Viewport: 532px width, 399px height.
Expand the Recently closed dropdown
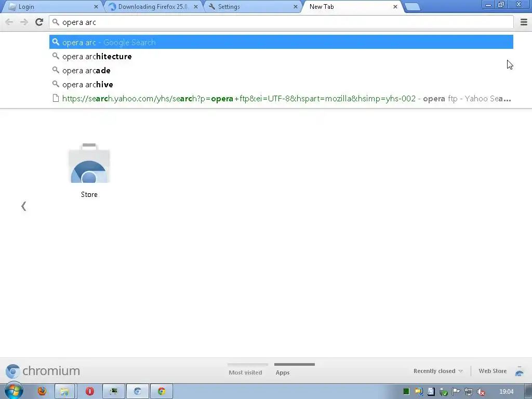point(437,371)
